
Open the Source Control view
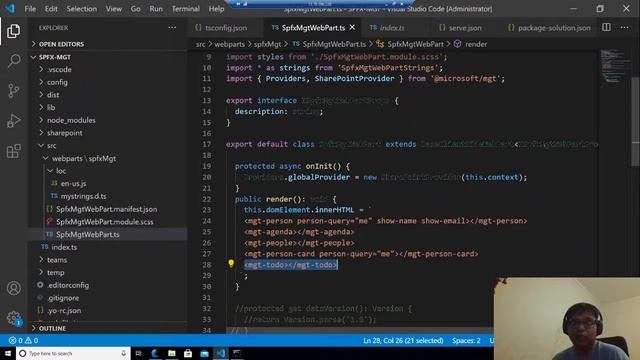(13, 91)
